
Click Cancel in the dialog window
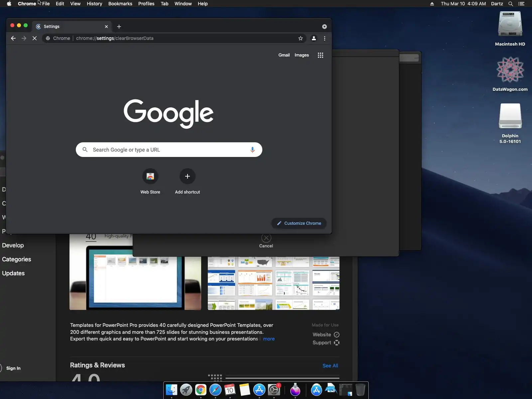coord(266,241)
